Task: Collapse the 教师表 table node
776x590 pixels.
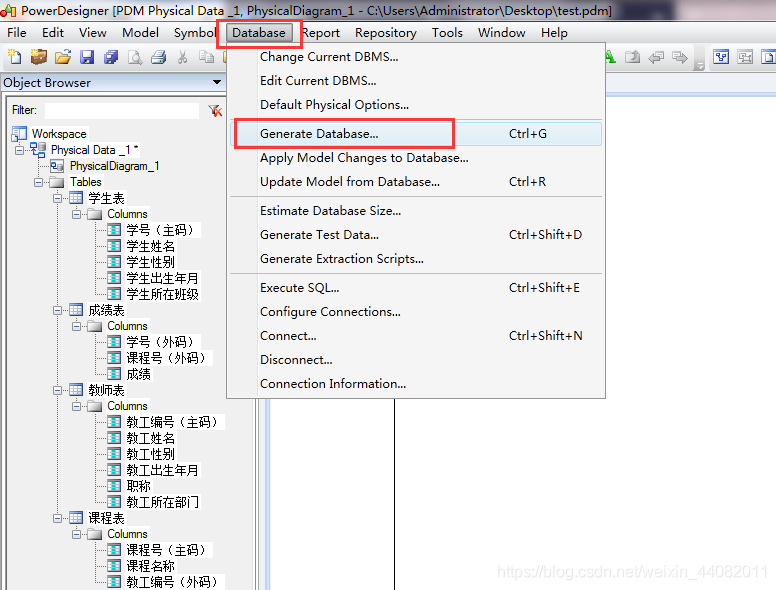Action: pos(57,390)
